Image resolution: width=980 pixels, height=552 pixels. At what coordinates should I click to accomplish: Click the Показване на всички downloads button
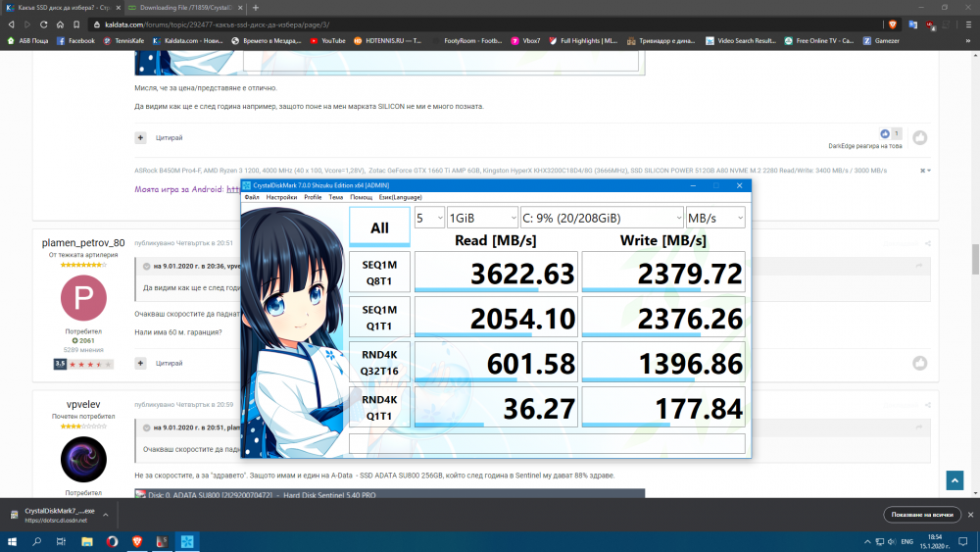point(922,515)
